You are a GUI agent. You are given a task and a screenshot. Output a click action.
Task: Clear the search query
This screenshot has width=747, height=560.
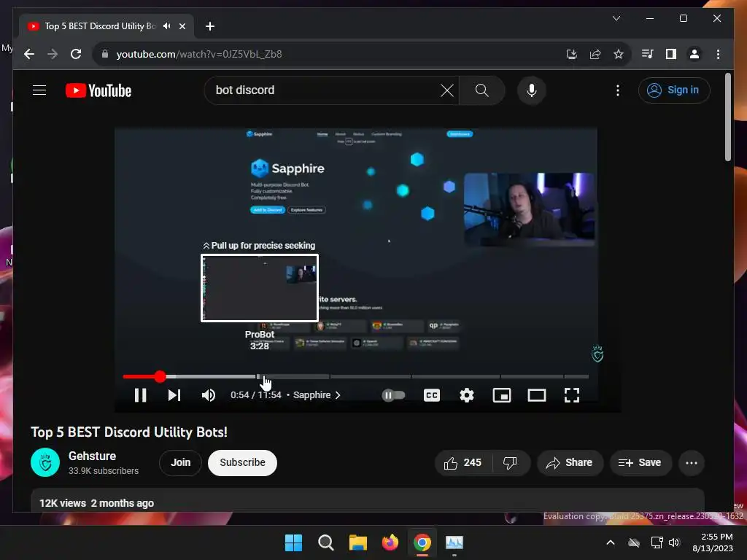(x=447, y=90)
